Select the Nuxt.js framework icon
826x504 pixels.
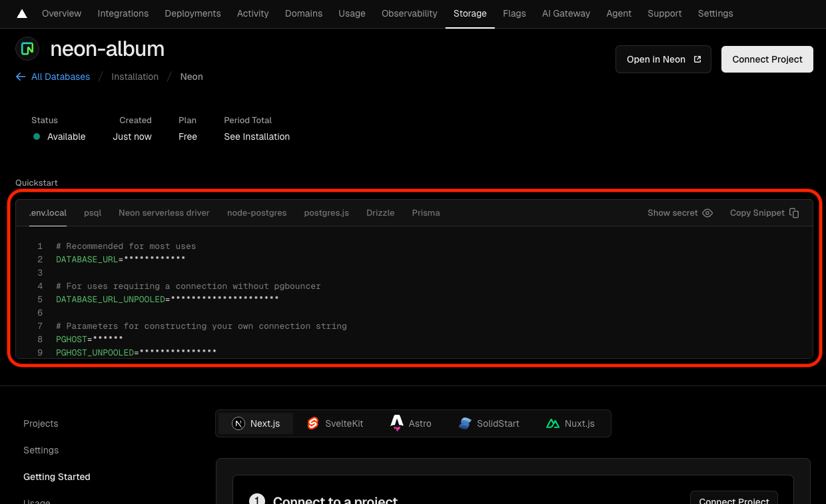tap(553, 423)
